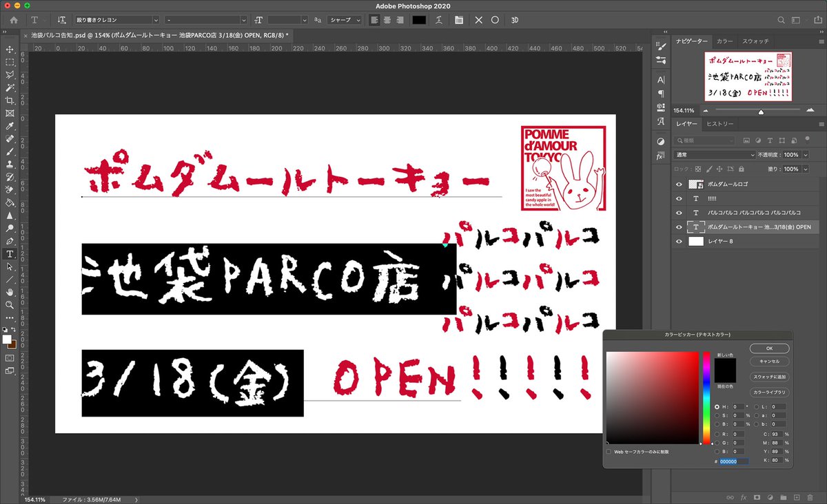Viewport: 827px width, 504px height.
Task: Hide the !!!!! text layer
Action: click(680, 199)
